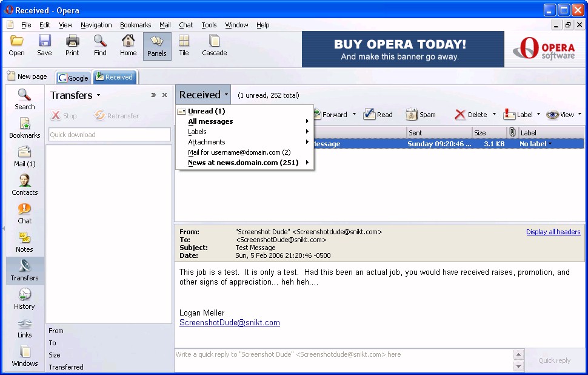
Task: Click the New page button
Action: [x=27, y=76]
